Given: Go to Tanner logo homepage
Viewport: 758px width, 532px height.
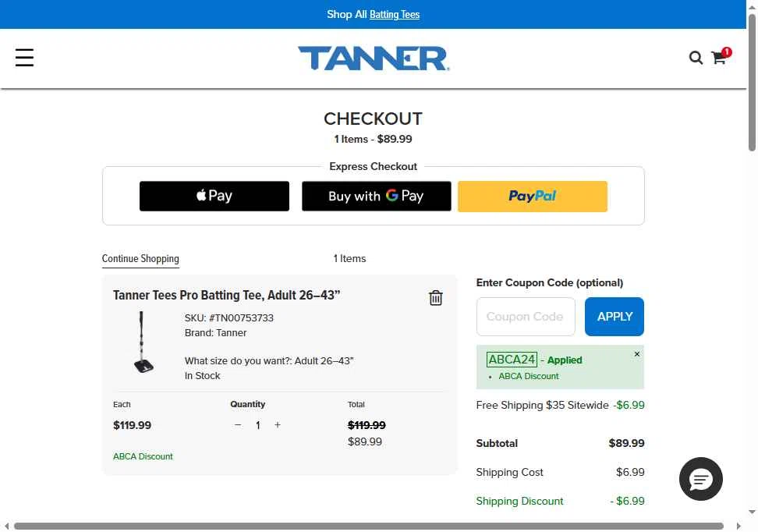Looking at the screenshot, I should coord(374,59).
